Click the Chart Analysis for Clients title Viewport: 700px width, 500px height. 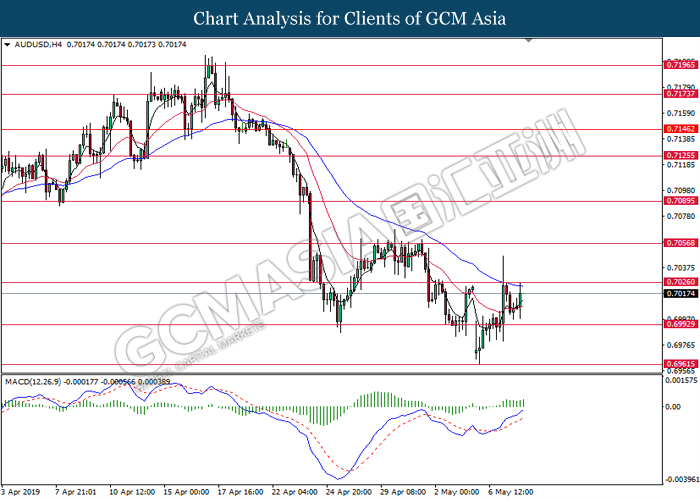[x=350, y=19]
